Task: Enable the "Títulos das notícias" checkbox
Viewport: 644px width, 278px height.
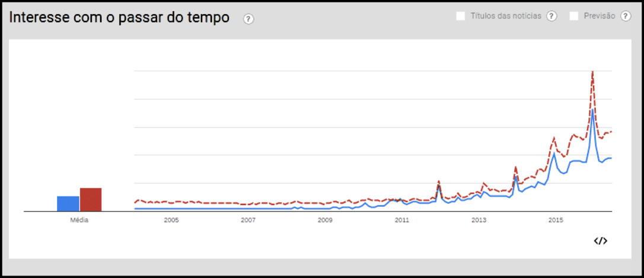Action: (x=461, y=16)
